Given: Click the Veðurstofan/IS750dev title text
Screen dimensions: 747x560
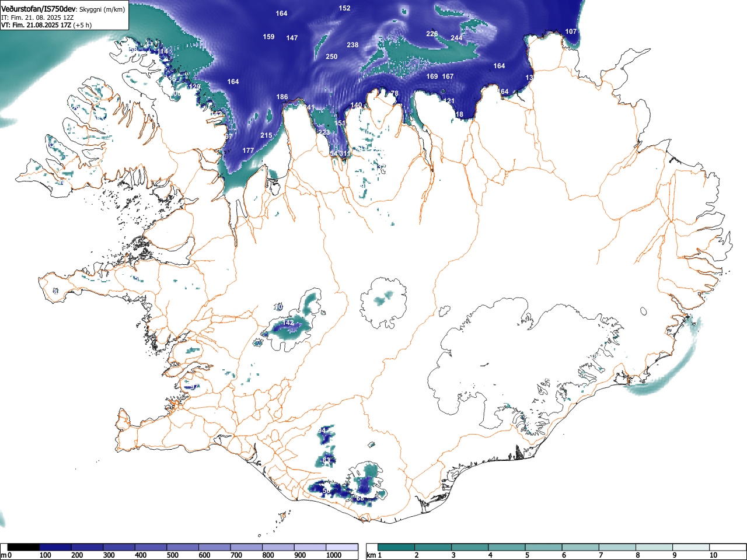Looking at the screenshot, I should point(39,9).
